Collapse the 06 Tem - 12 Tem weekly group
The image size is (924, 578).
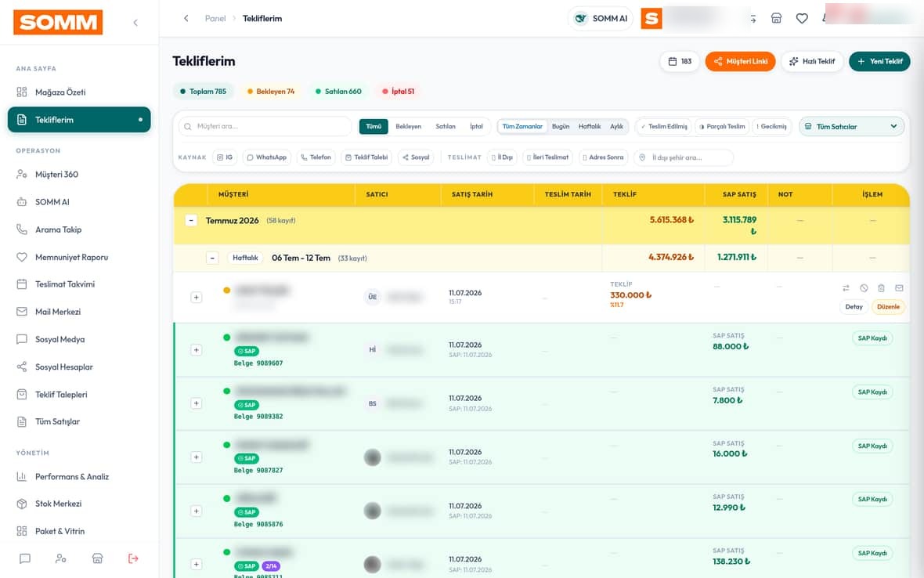[213, 258]
